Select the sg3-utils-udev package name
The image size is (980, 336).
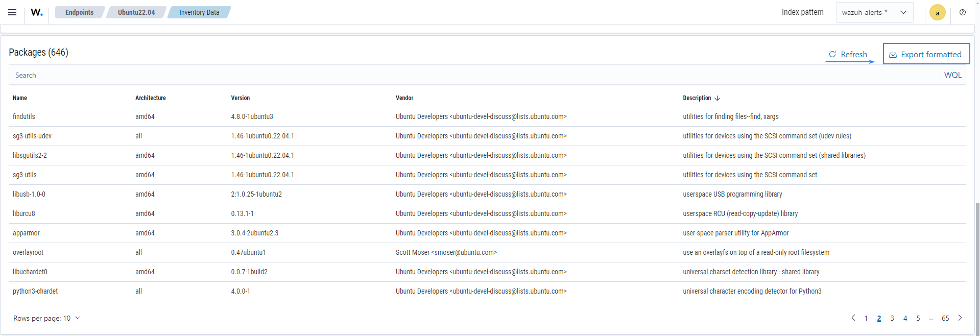pyautogui.click(x=32, y=136)
